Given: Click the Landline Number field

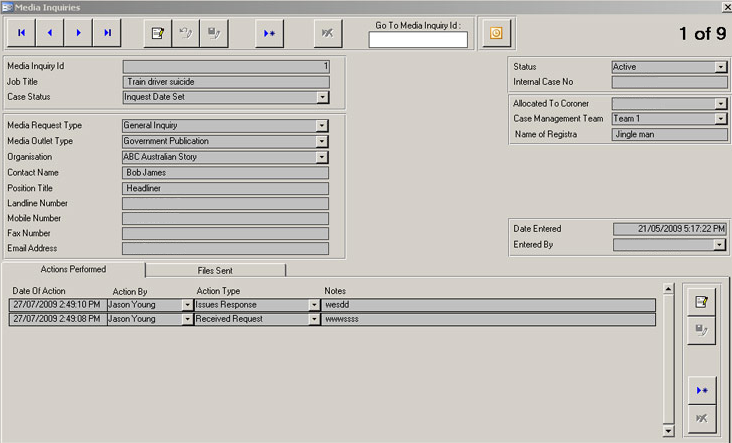Looking at the screenshot, I should (225, 204).
